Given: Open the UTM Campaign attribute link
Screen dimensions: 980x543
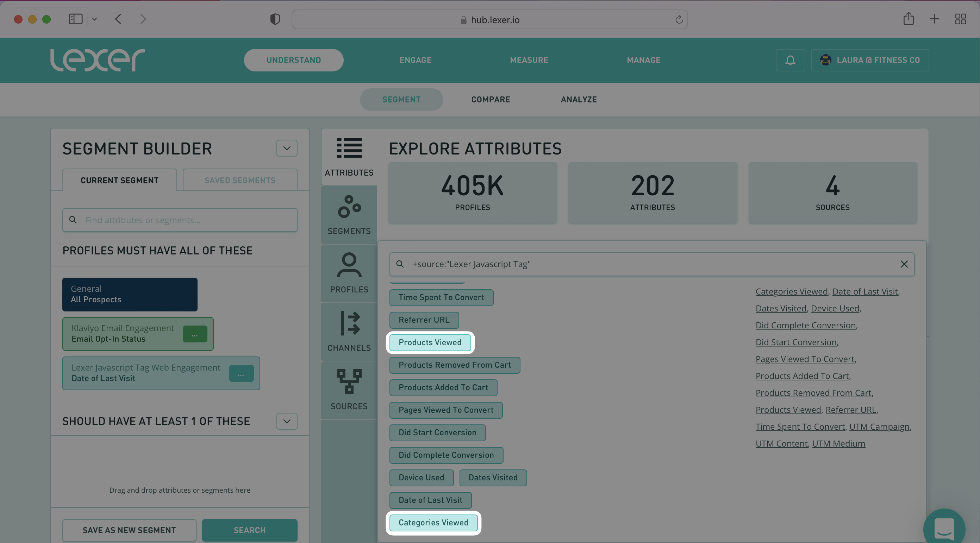Looking at the screenshot, I should [879, 427].
